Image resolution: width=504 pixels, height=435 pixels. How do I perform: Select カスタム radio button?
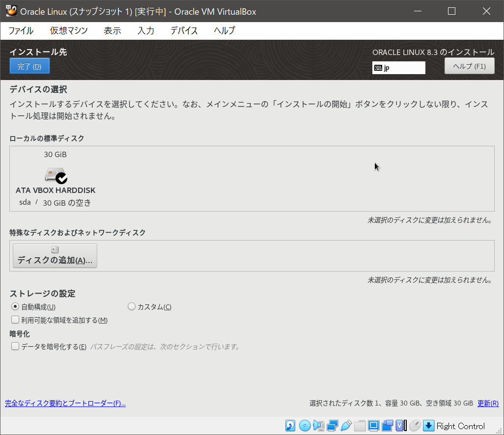pyautogui.click(x=132, y=306)
